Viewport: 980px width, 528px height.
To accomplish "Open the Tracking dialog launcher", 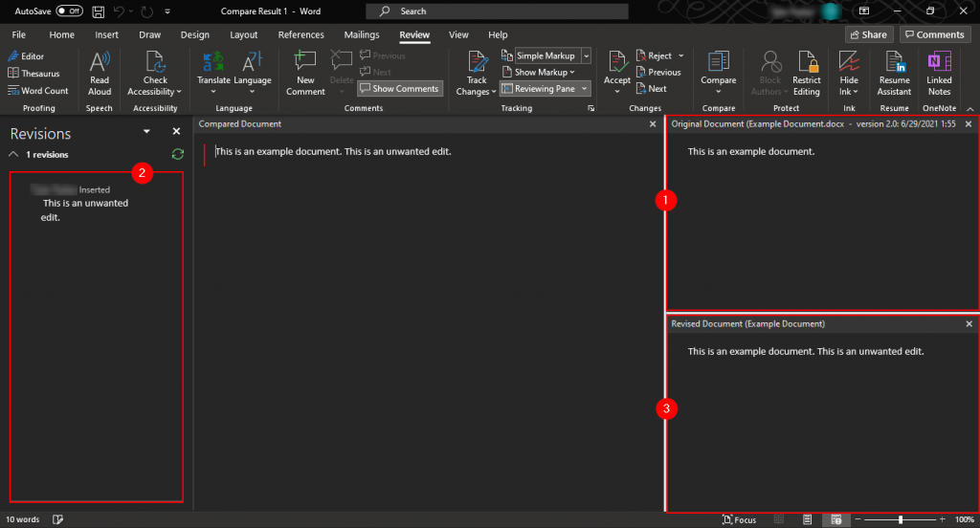I will (590, 109).
